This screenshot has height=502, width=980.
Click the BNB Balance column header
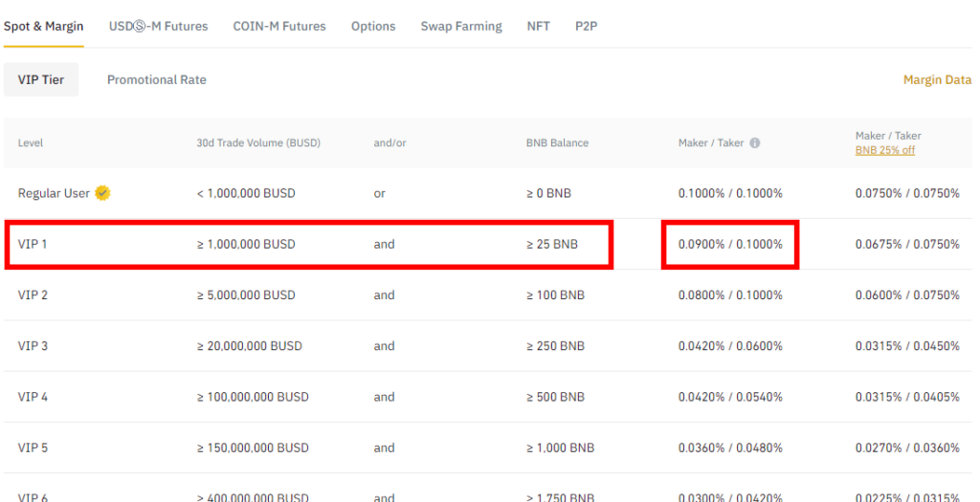pyautogui.click(x=558, y=143)
